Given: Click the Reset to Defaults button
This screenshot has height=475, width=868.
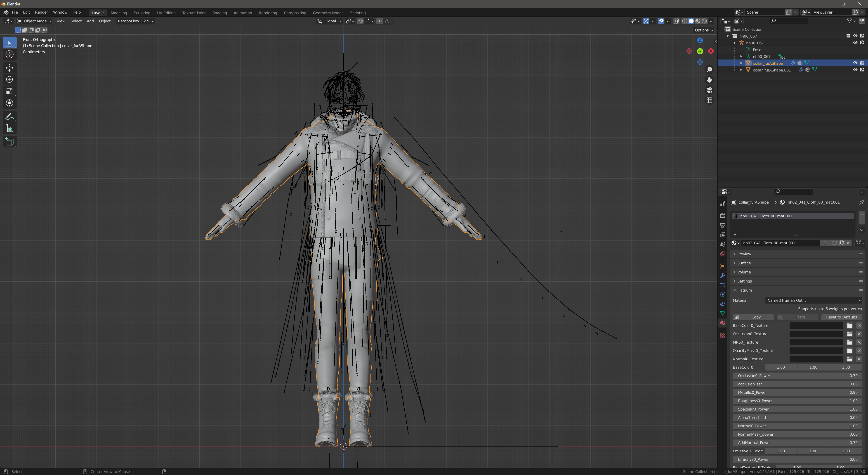Looking at the screenshot, I should (x=841, y=317).
